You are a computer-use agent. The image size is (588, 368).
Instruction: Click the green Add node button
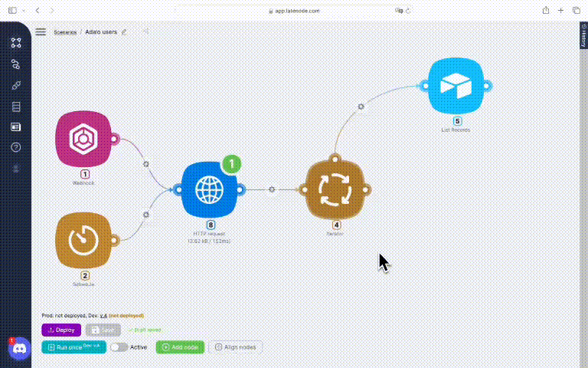pyautogui.click(x=180, y=347)
